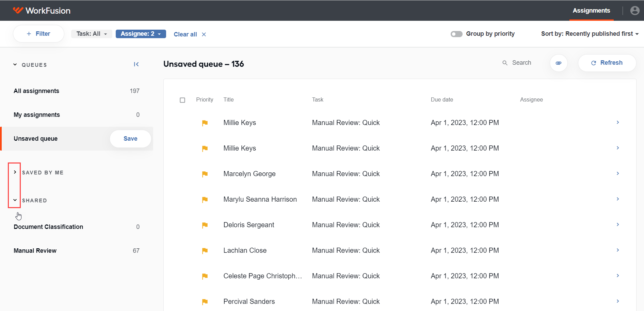
Task: Open the Sort by dropdown
Action: tap(590, 34)
